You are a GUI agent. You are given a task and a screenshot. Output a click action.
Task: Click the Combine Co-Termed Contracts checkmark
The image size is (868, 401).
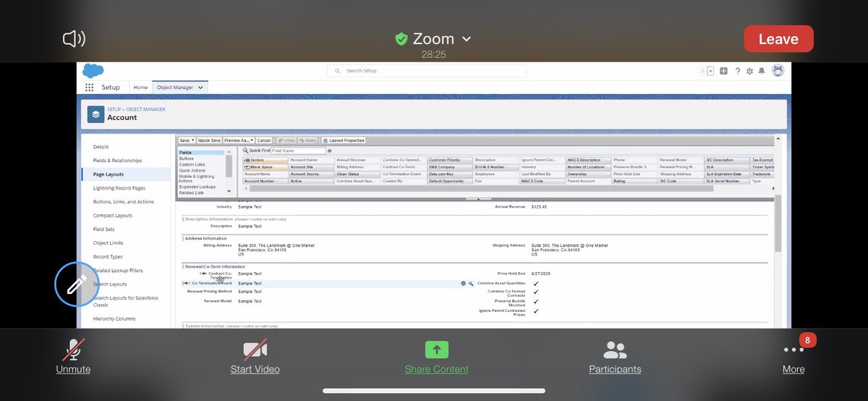[x=536, y=292]
